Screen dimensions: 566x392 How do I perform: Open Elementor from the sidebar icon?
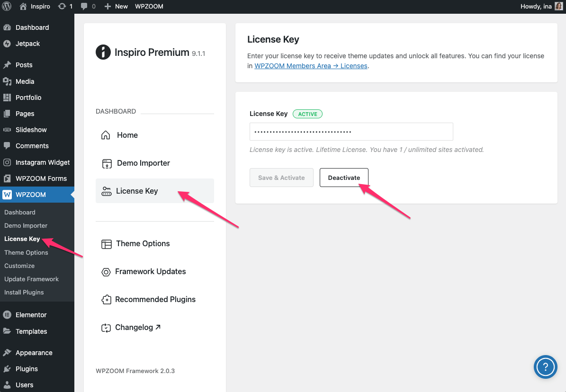[x=7, y=315]
